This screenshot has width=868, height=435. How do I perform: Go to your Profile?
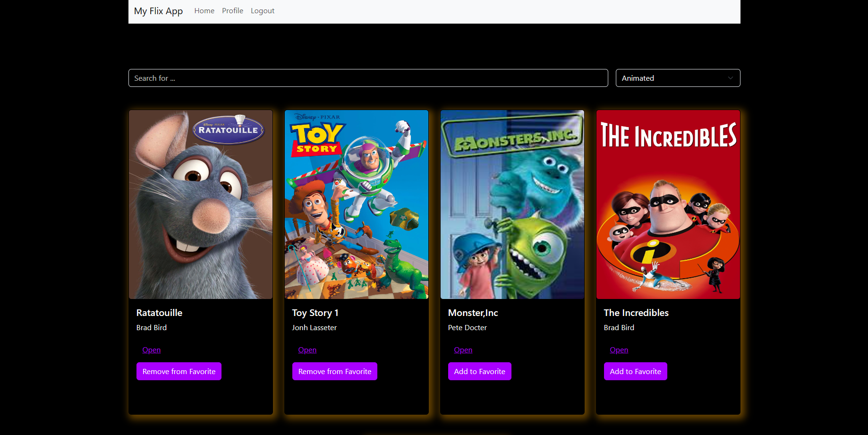232,10
